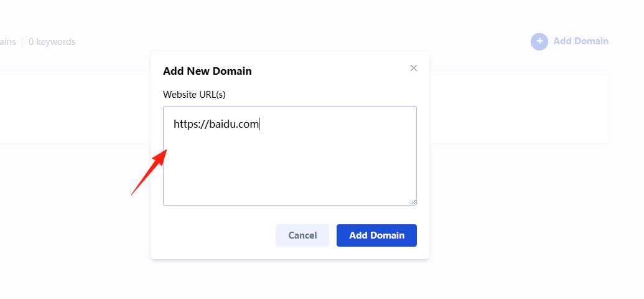
Task: Click the divider between domains and keywords counts
Action: [x=22, y=42]
